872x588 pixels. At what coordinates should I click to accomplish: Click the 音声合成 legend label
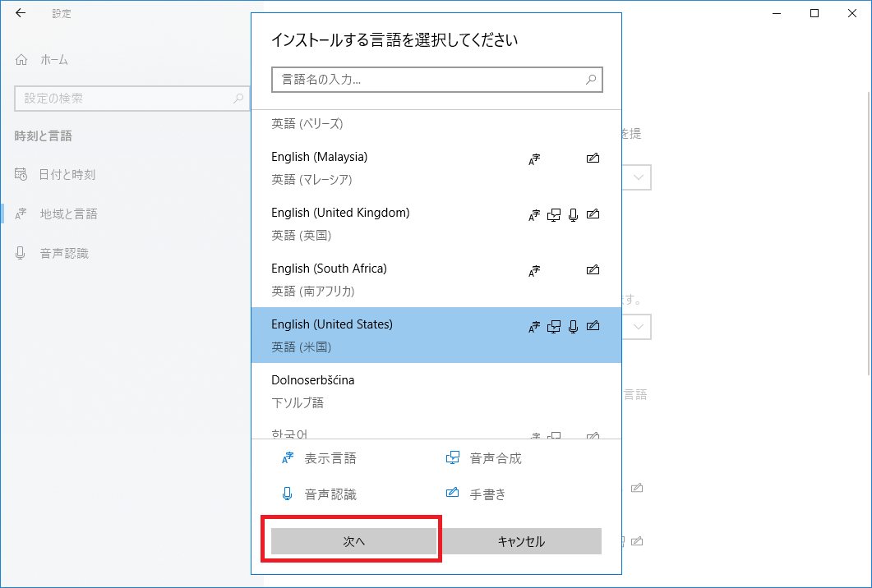click(496, 458)
